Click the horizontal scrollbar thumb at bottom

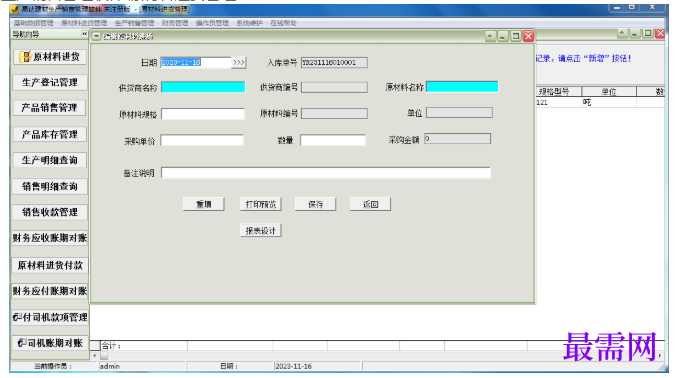[104, 356]
